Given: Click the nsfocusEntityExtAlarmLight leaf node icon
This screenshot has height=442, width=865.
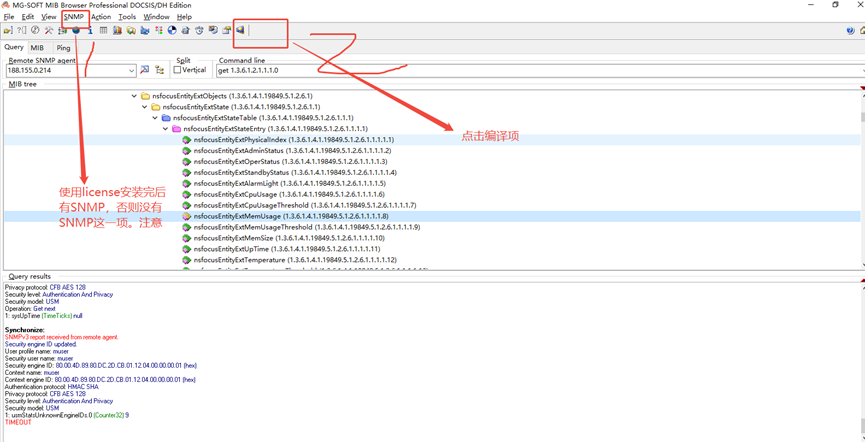Looking at the screenshot, I should (187, 183).
